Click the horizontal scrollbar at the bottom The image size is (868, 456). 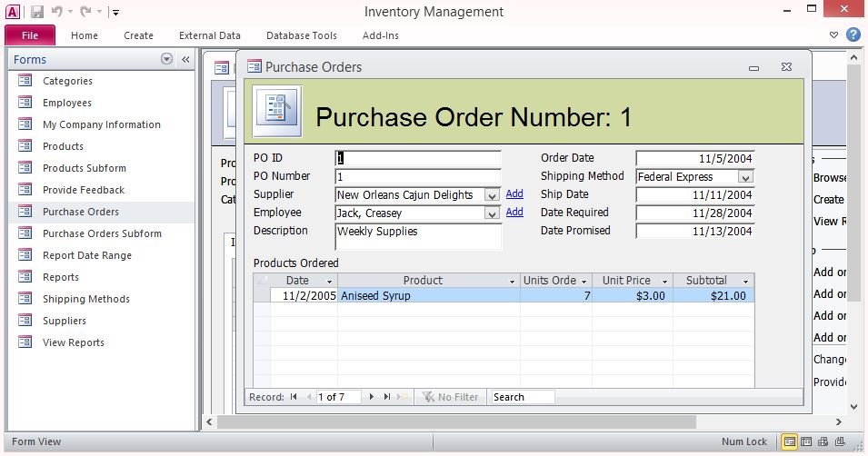tap(454, 422)
